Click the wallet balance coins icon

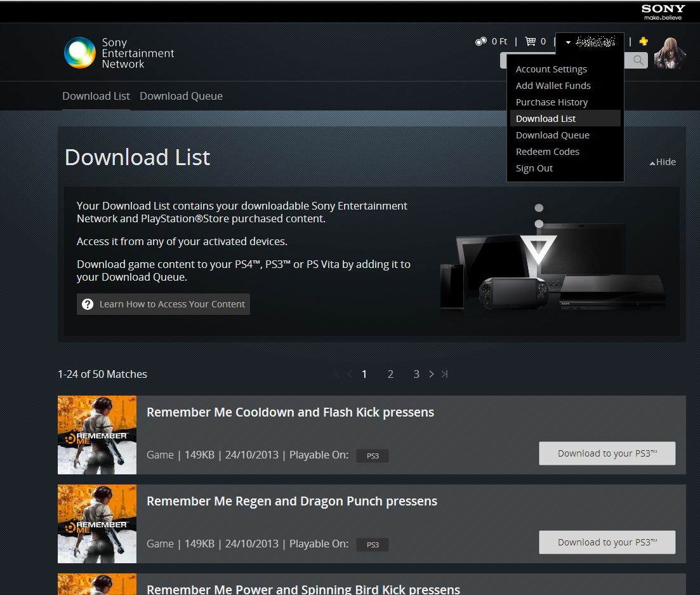pos(481,41)
